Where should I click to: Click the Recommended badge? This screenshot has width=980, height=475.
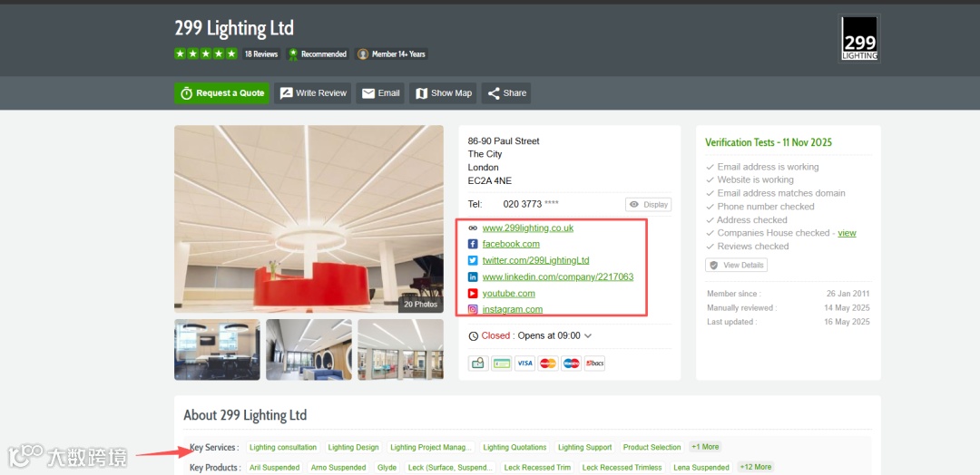pyautogui.click(x=318, y=54)
